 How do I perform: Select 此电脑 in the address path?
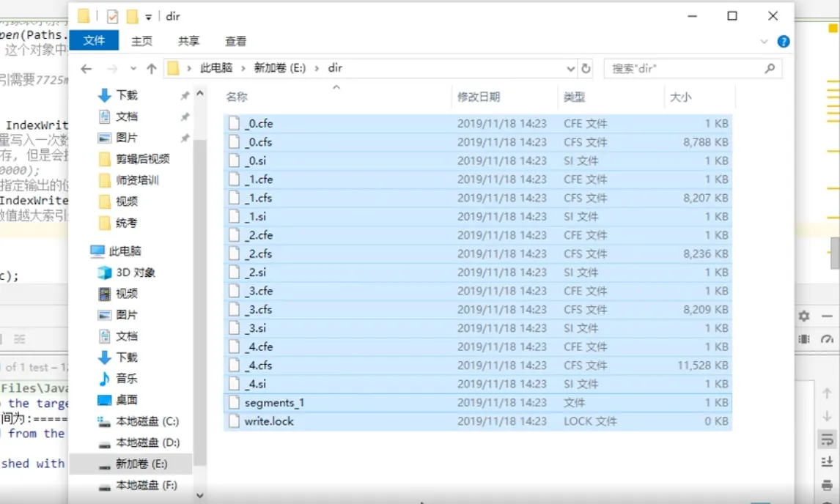pos(216,68)
